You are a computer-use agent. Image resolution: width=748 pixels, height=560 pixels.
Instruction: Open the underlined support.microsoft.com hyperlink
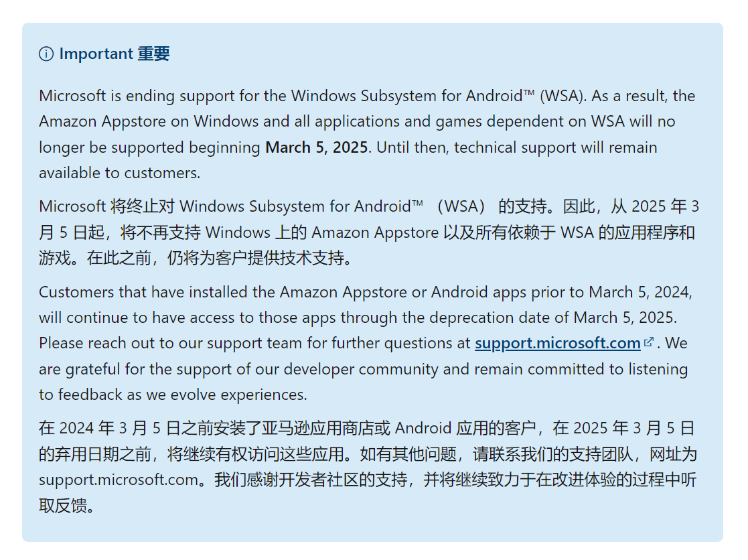(x=558, y=343)
